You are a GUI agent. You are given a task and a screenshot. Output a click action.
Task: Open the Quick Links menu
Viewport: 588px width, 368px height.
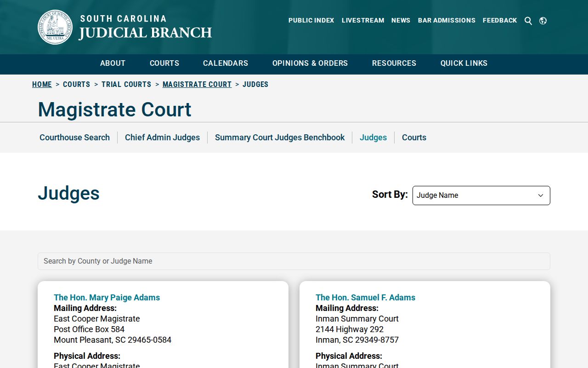(464, 63)
